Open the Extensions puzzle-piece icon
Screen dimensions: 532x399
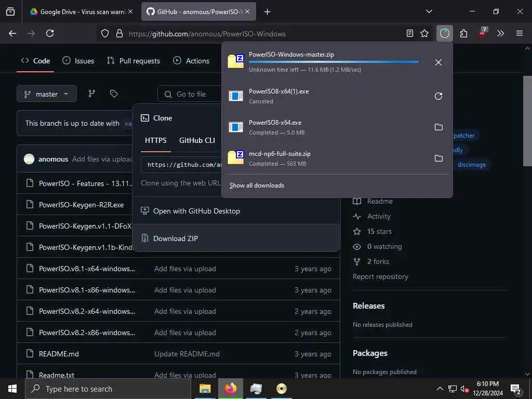[463, 33]
